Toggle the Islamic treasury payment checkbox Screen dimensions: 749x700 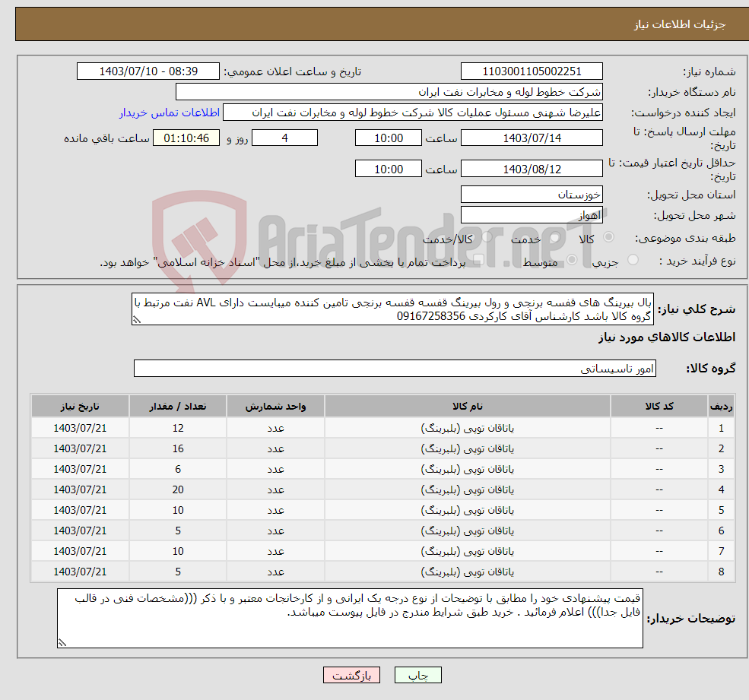point(478,260)
